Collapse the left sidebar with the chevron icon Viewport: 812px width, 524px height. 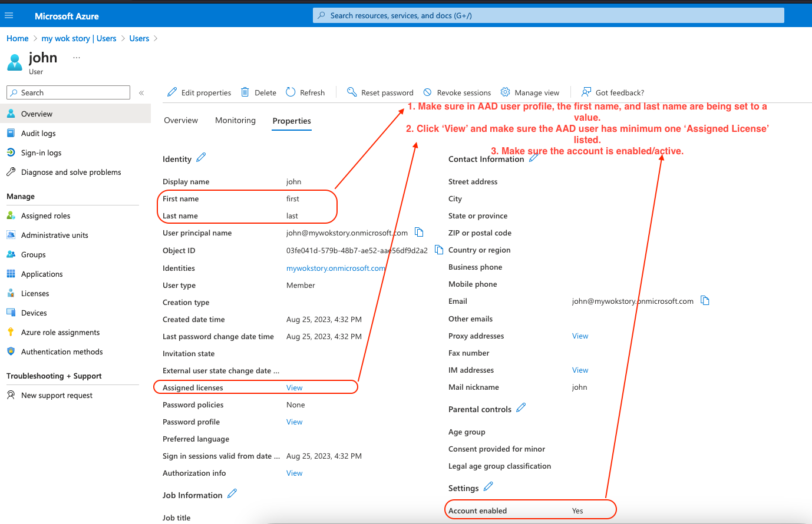tap(141, 93)
